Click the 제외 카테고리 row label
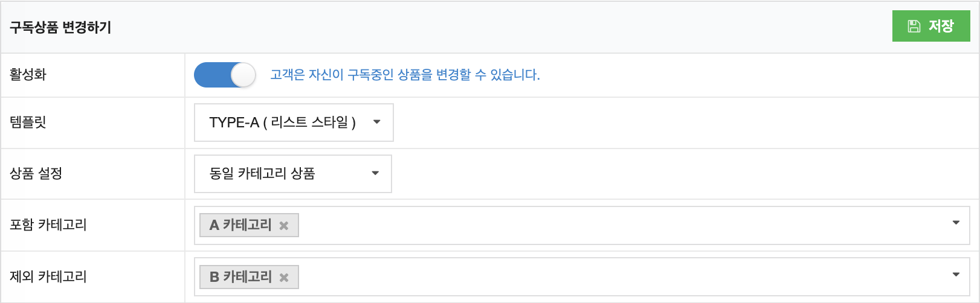The image size is (980, 303). pyautogui.click(x=48, y=277)
